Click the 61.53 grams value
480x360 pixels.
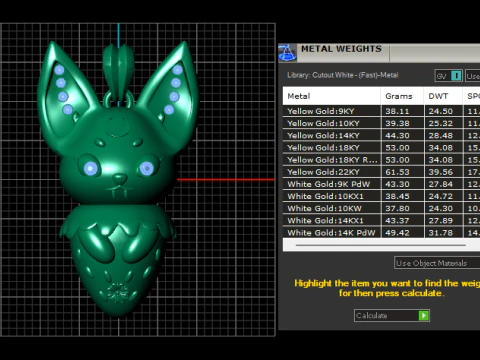click(397, 172)
